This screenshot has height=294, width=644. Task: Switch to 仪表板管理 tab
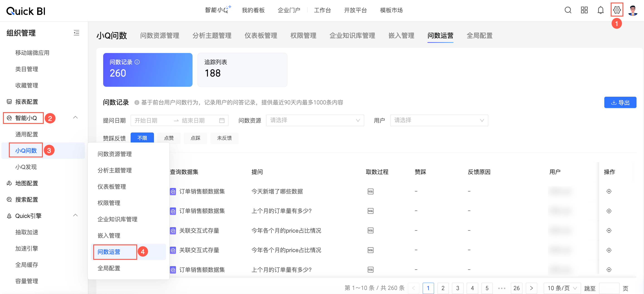click(x=261, y=36)
